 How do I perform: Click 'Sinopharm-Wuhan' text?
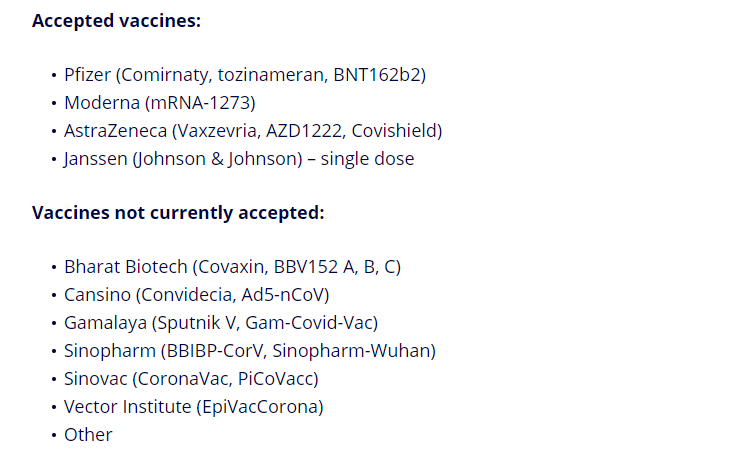click(351, 351)
